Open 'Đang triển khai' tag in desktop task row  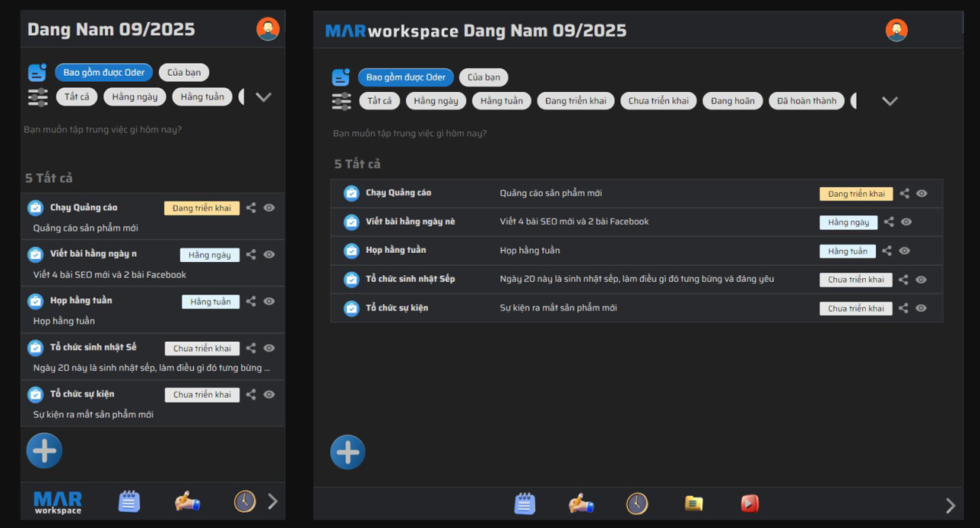pos(856,194)
